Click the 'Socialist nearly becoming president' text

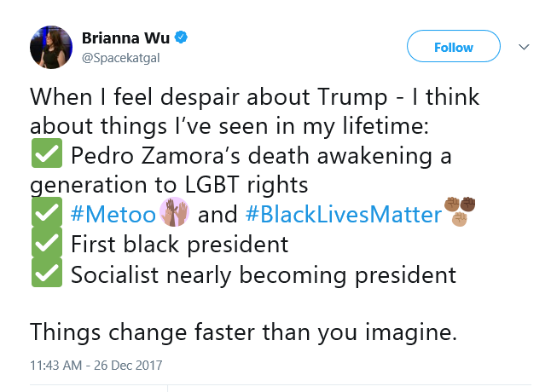tap(264, 274)
